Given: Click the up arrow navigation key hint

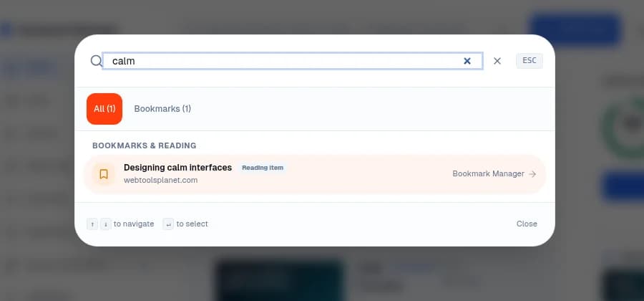Looking at the screenshot, I should 92,224.
